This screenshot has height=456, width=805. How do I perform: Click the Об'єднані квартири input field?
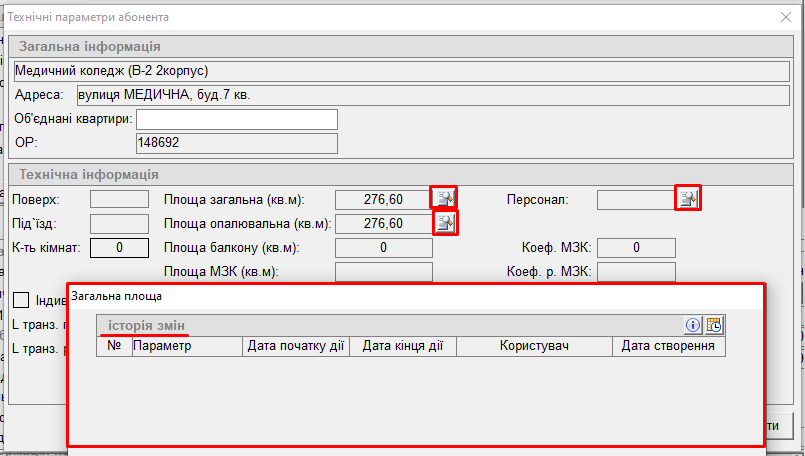point(236,120)
